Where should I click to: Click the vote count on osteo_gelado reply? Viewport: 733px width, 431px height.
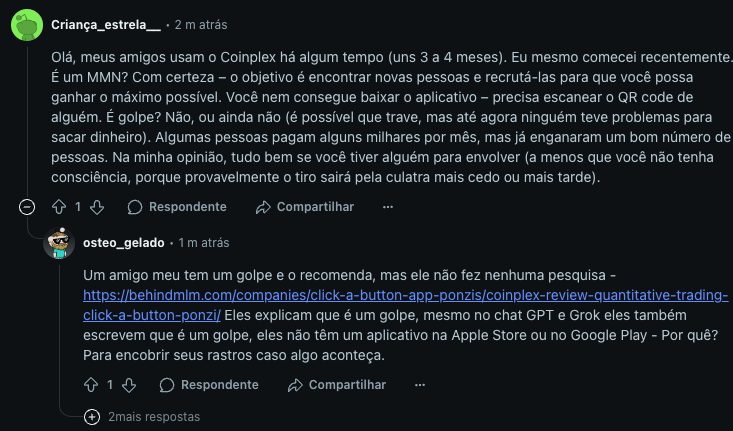coord(109,385)
